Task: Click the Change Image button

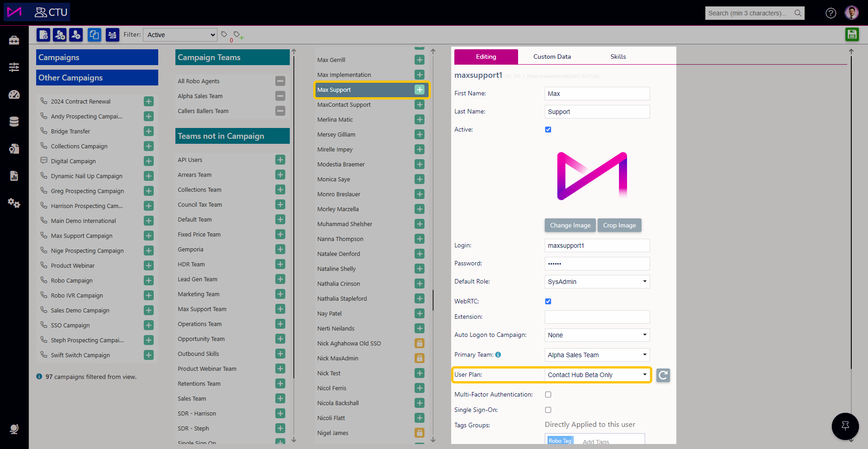Action: click(570, 225)
